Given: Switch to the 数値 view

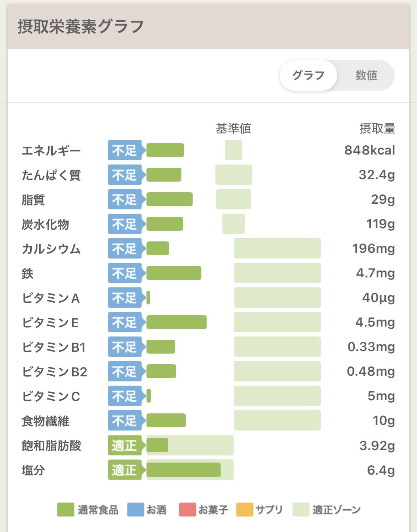Looking at the screenshot, I should (366, 75).
